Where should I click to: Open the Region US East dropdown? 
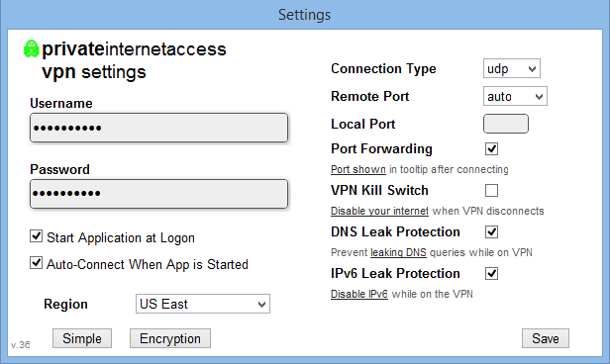203,304
